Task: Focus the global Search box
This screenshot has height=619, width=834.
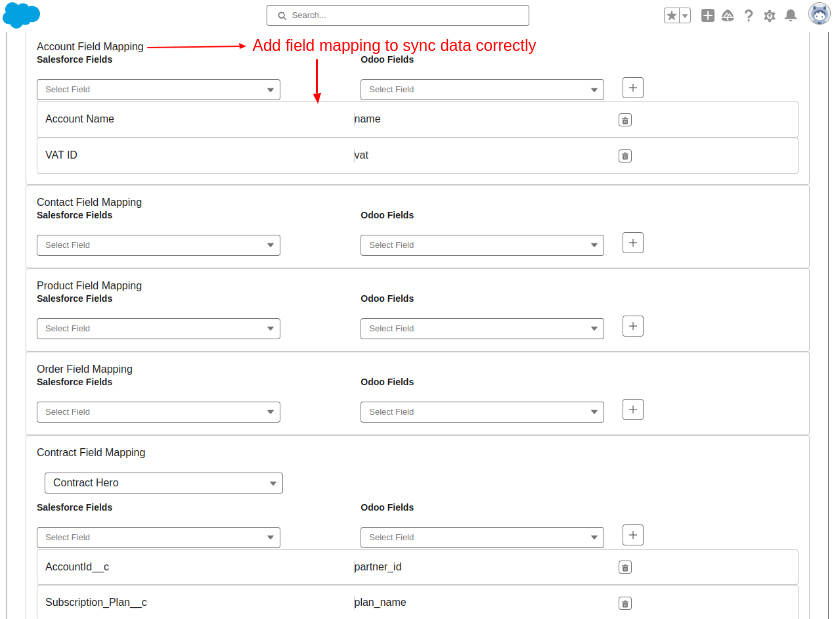Action: tap(397, 15)
